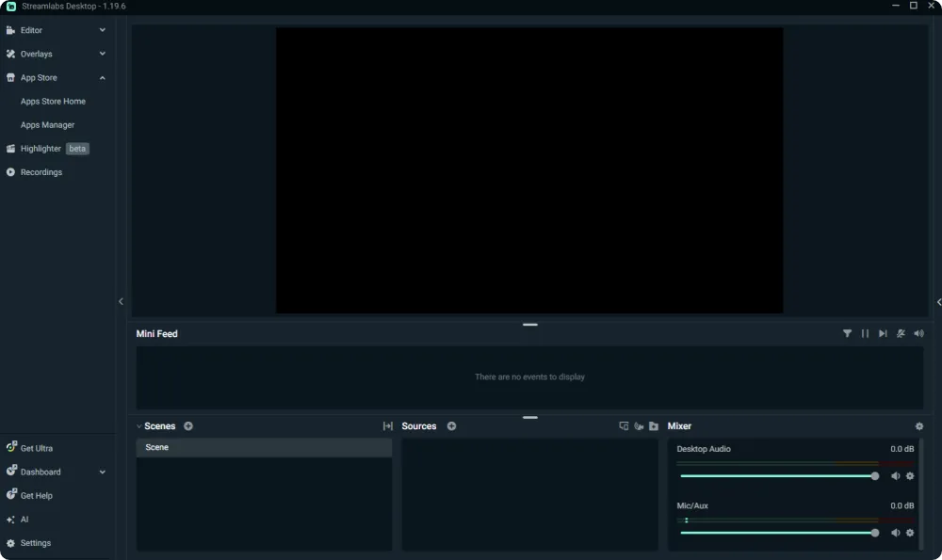
Task: Open Apps Manager
Action: [x=47, y=125]
